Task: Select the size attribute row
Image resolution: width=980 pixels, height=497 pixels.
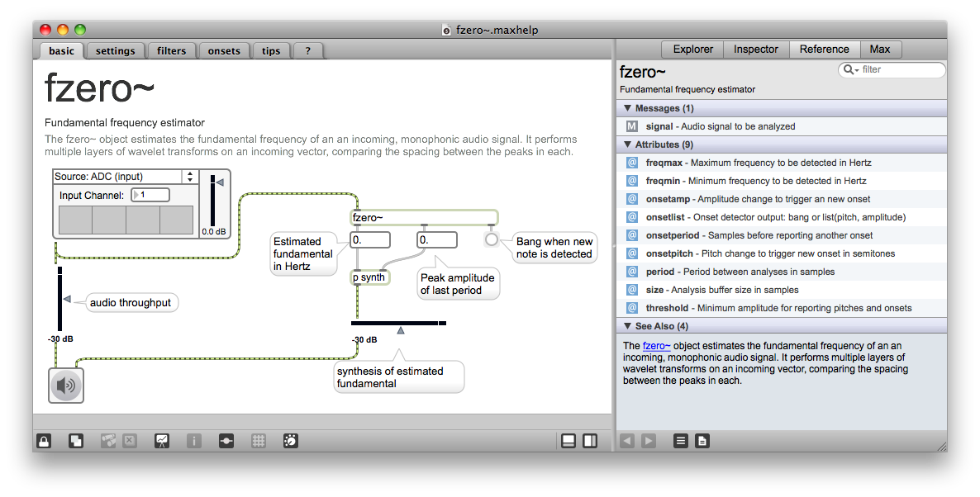Action: (782, 290)
